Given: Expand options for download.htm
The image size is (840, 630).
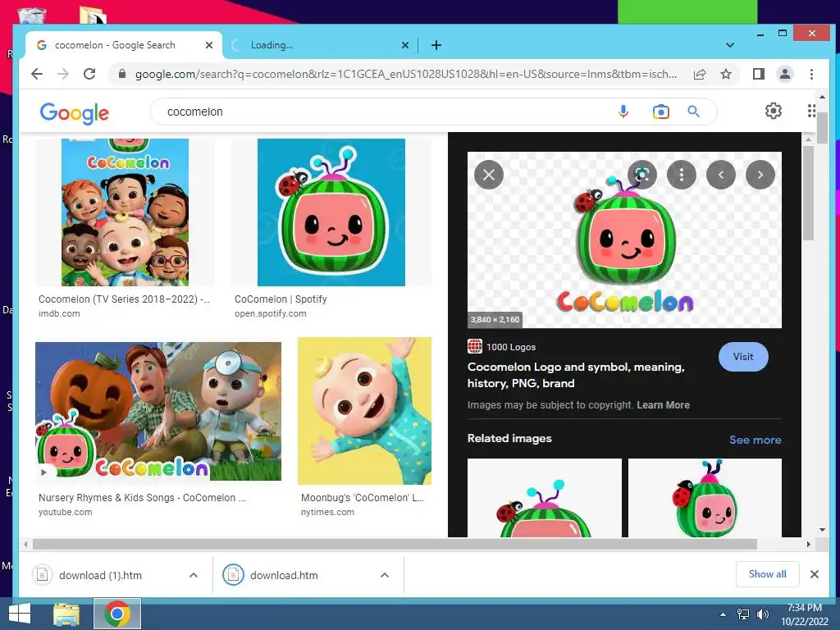Looking at the screenshot, I should pos(385,575).
